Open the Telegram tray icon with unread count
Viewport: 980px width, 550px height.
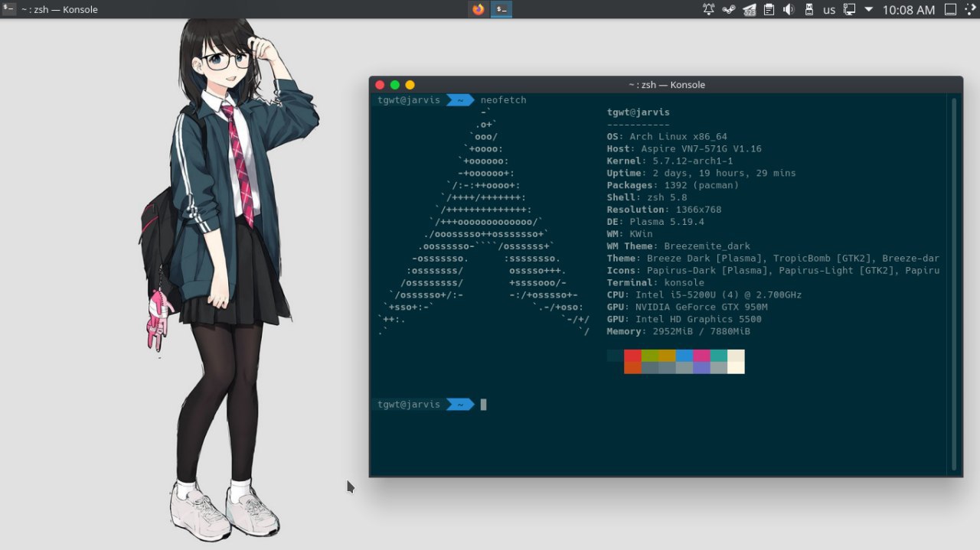click(750, 10)
